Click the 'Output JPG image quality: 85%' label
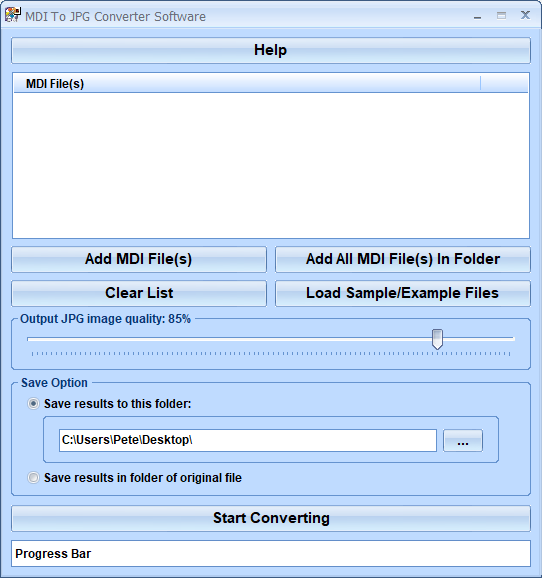This screenshot has height=578, width=542. pyautogui.click(x=105, y=319)
